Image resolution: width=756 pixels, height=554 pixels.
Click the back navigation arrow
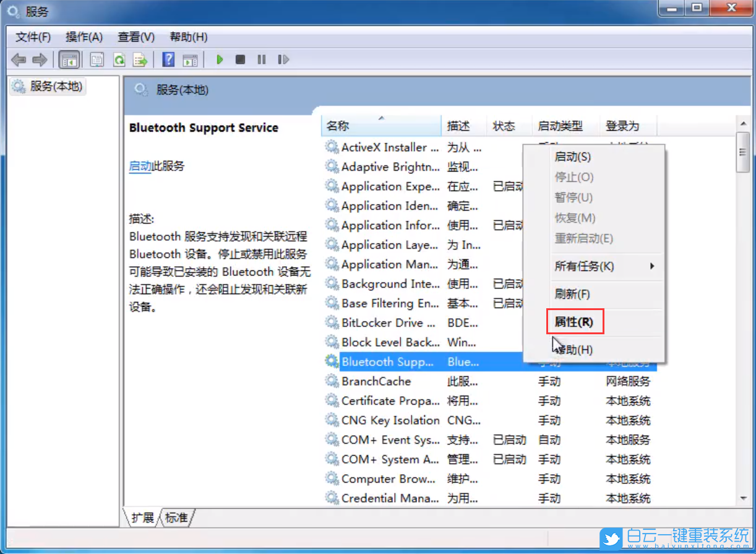(19, 59)
